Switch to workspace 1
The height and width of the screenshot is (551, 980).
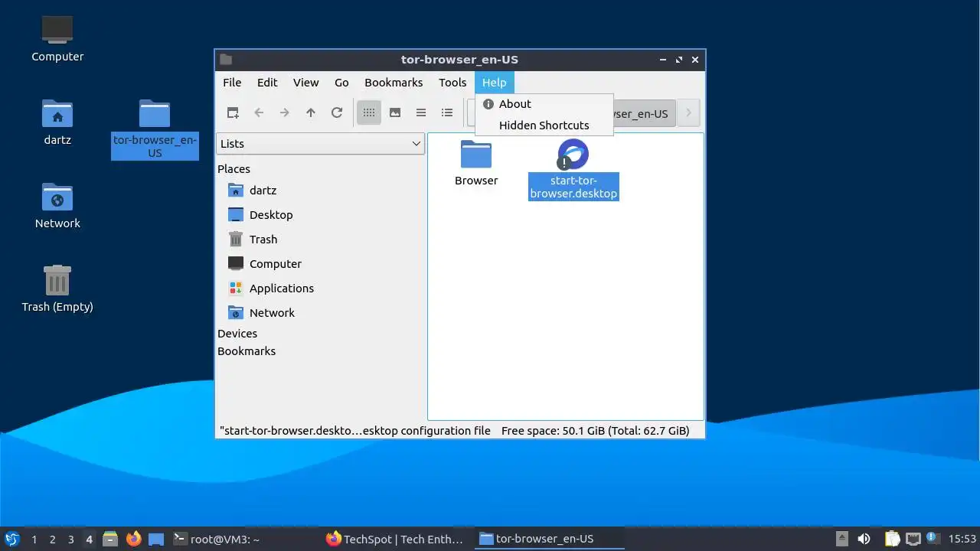pyautogui.click(x=34, y=539)
